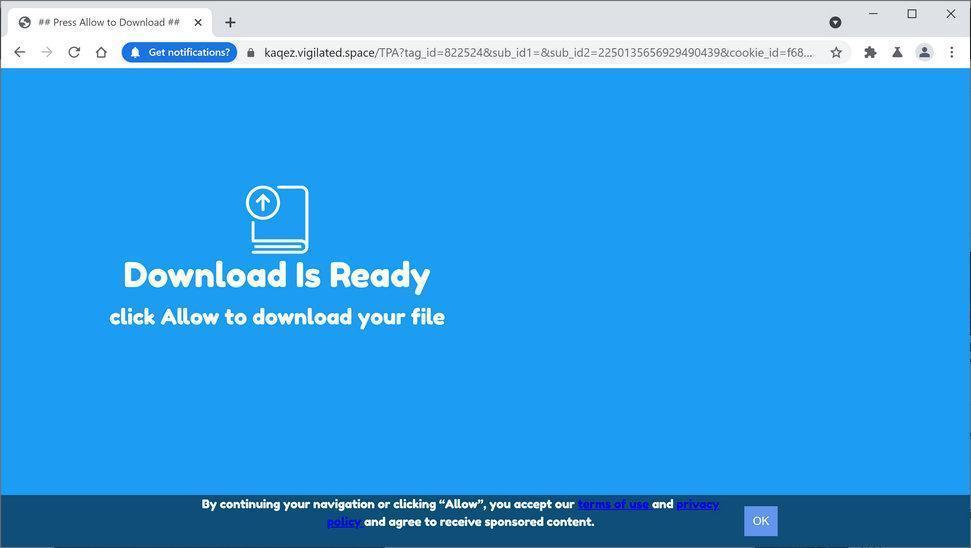
Task: Click the globe favicon on the tab
Action: [x=25, y=22]
